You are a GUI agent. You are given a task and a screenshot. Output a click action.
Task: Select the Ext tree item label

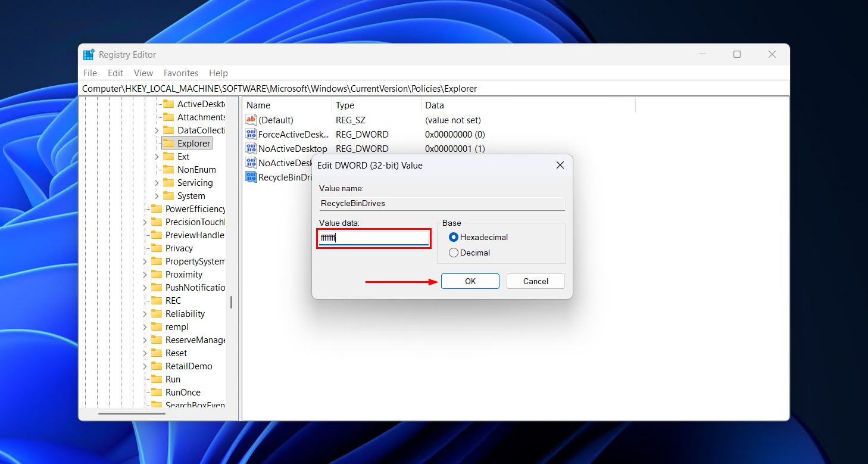tap(183, 157)
